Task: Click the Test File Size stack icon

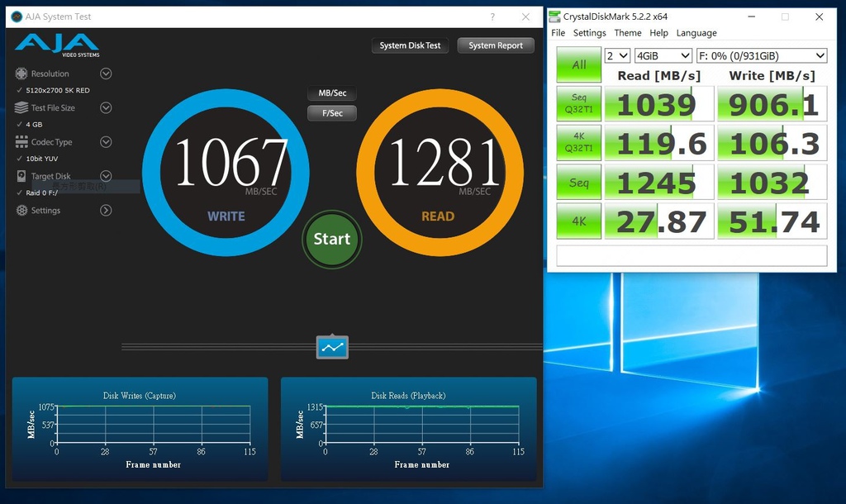Action: coord(21,107)
